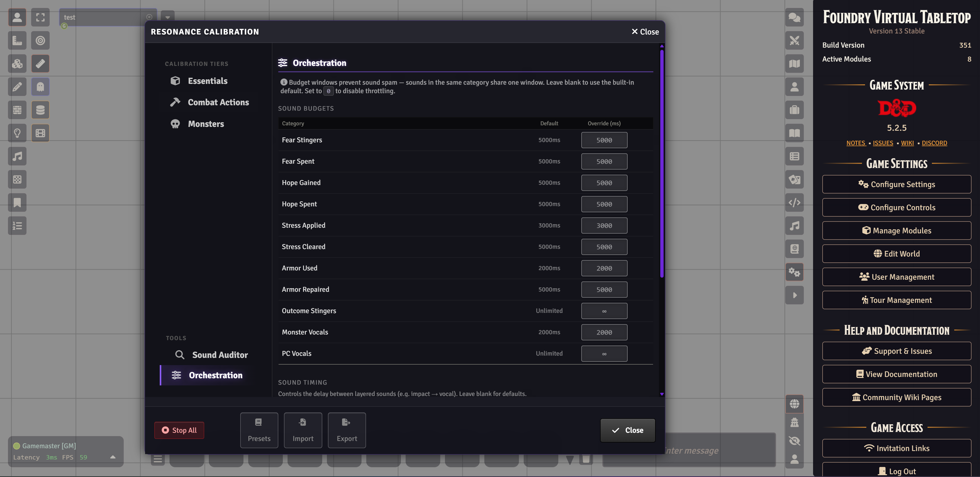Open the Measurement Controls ruler-triangle icon
This screenshot has height=477, width=980.
[17, 41]
